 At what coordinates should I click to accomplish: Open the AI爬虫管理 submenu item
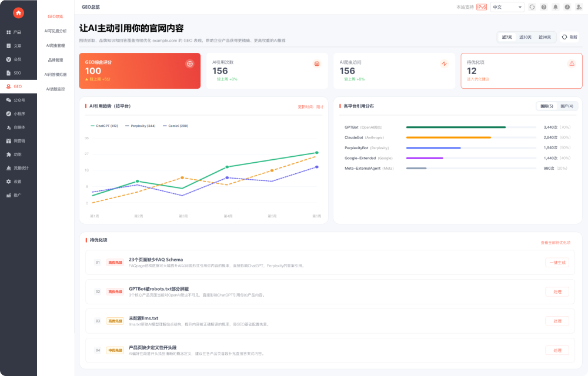55,46
